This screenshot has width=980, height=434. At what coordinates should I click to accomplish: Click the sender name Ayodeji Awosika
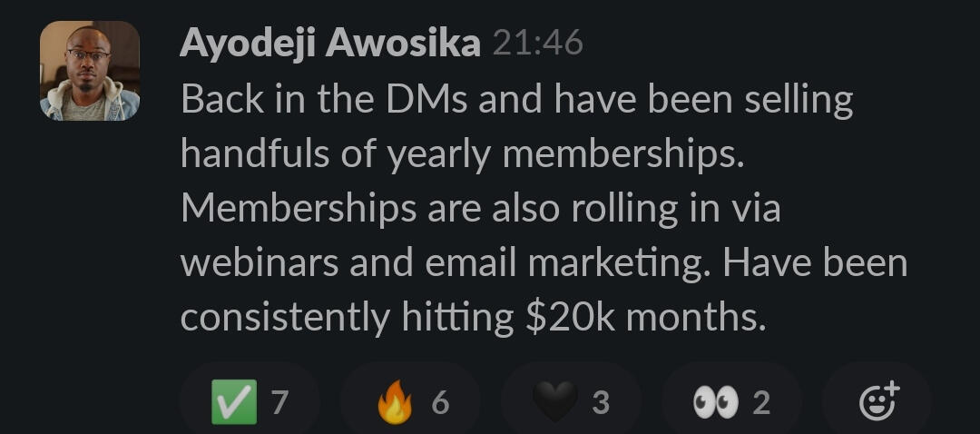330,43
